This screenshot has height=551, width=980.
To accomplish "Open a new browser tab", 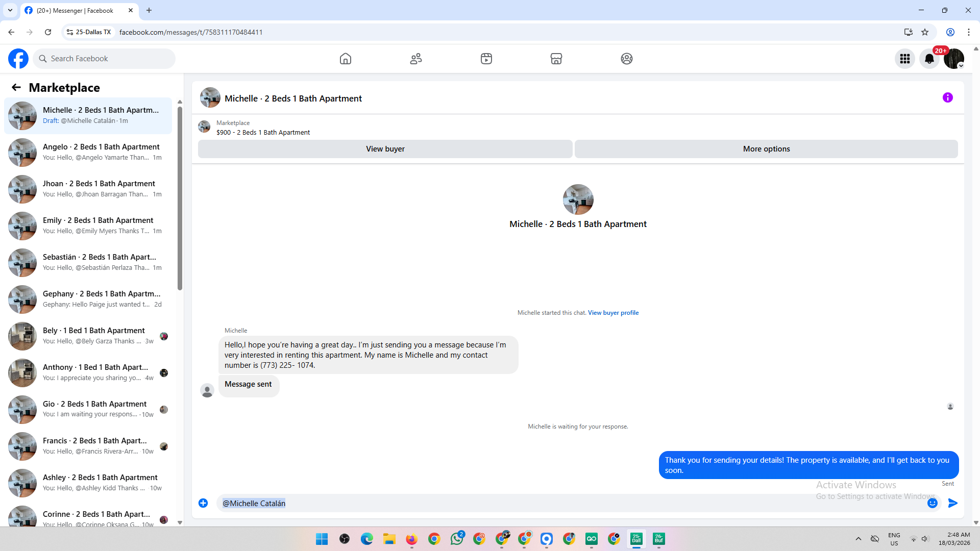I will [149, 10].
